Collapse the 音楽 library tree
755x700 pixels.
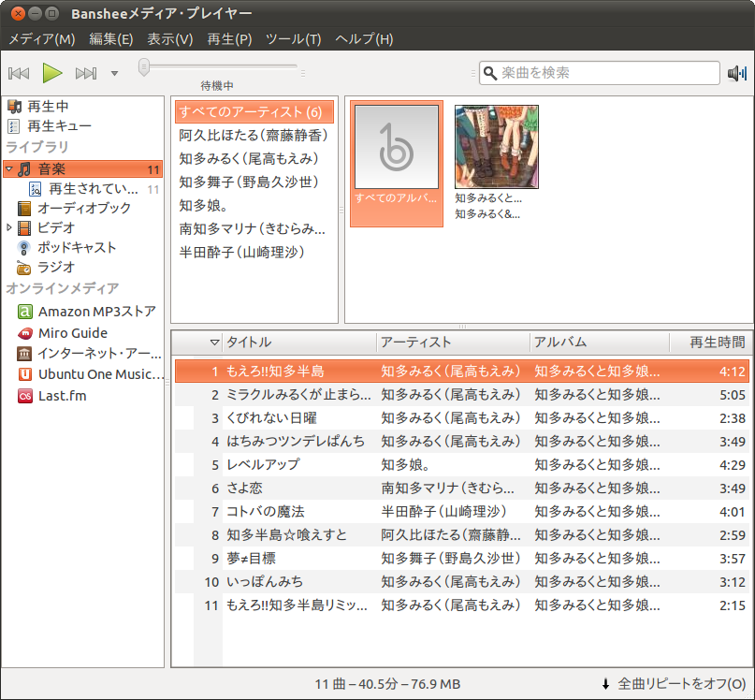(9, 169)
